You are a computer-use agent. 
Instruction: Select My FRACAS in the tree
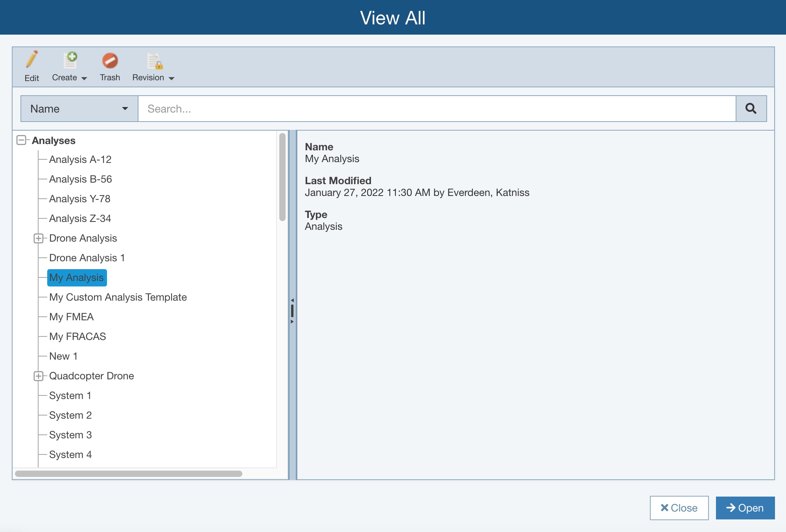tap(77, 336)
